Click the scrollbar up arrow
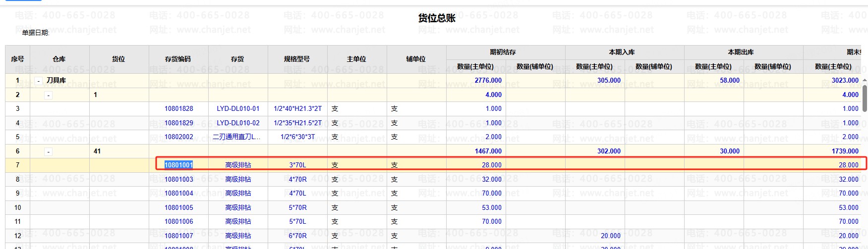Screen dimensions: 868x249 click(865, 80)
